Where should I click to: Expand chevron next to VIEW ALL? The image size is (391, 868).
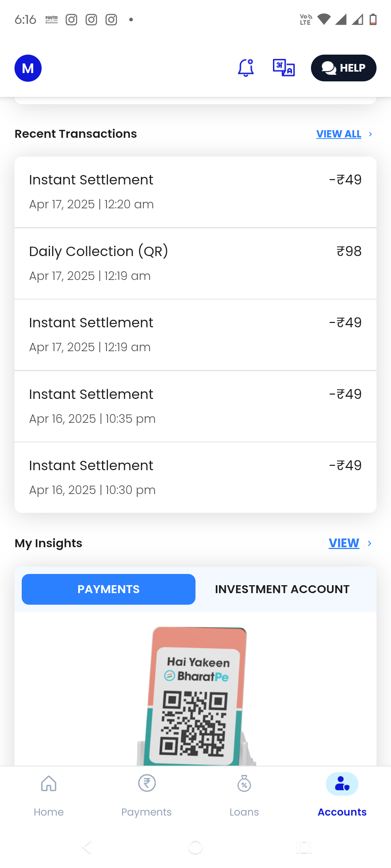(x=370, y=134)
